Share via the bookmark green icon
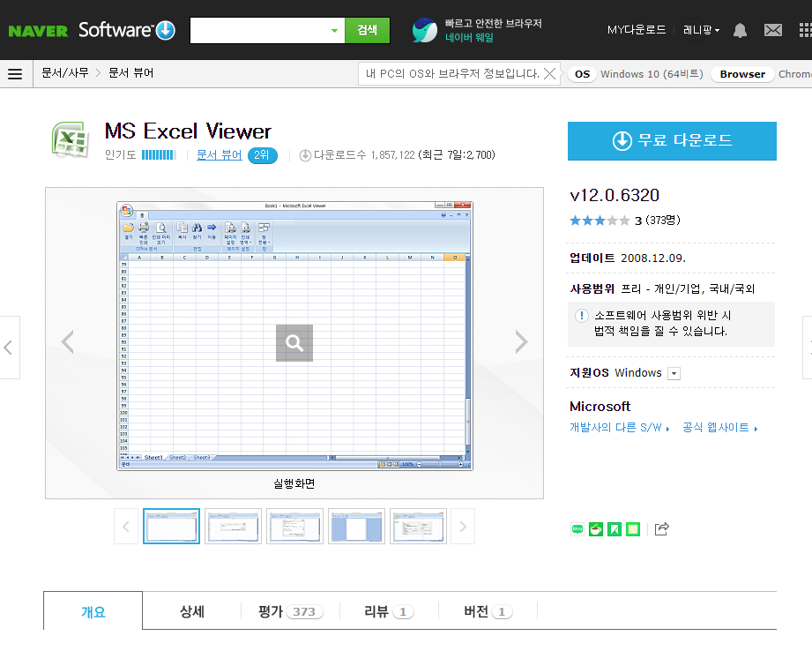 point(615,529)
